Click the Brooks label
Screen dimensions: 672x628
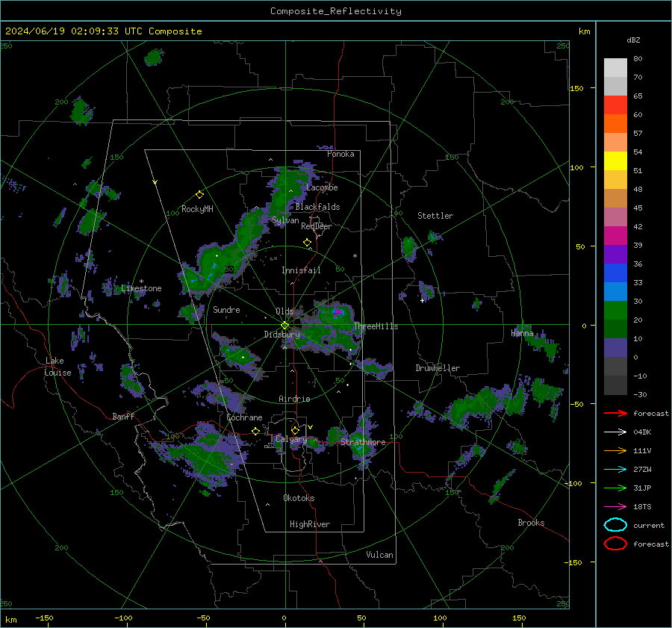point(531,523)
